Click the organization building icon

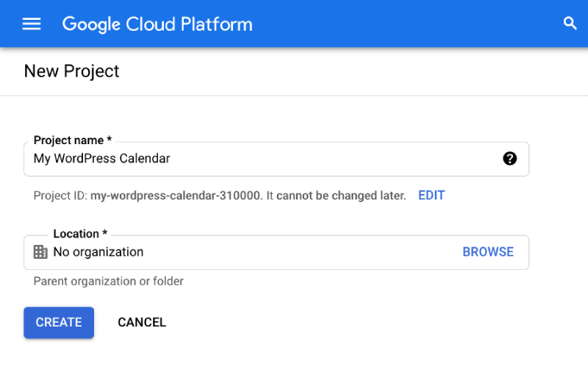[x=40, y=252]
